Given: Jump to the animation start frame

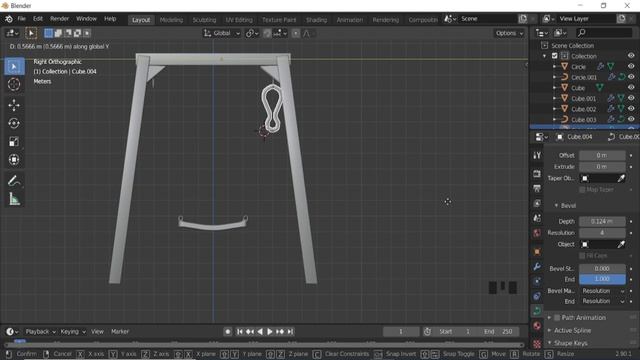Looking at the screenshot, I should click(240, 332).
